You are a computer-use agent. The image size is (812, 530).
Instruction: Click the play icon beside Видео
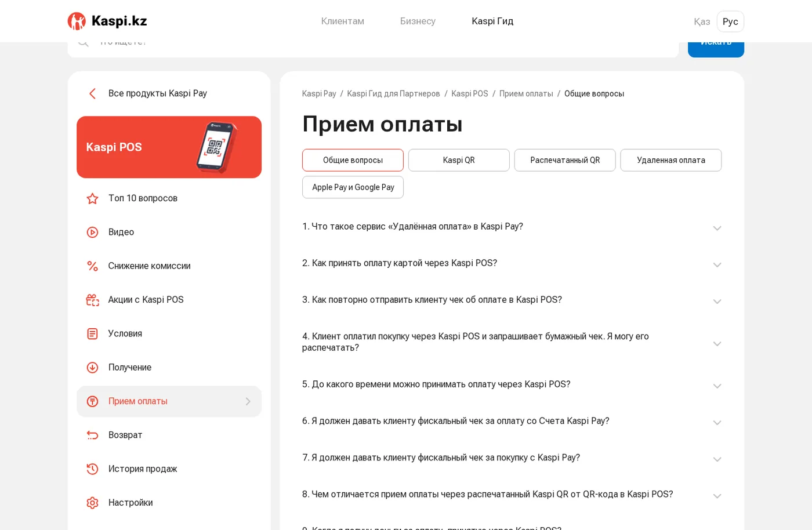(x=92, y=232)
